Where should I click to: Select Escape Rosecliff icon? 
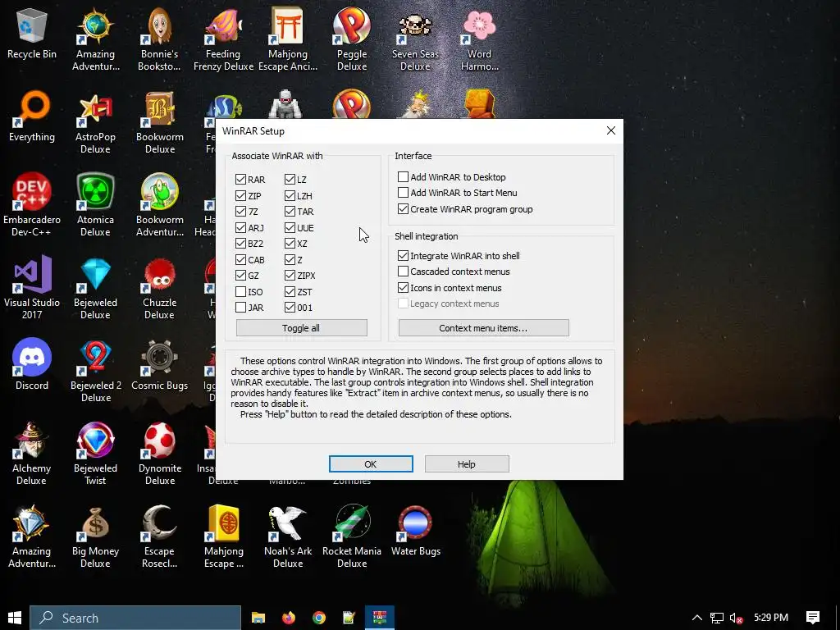(x=160, y=537)
